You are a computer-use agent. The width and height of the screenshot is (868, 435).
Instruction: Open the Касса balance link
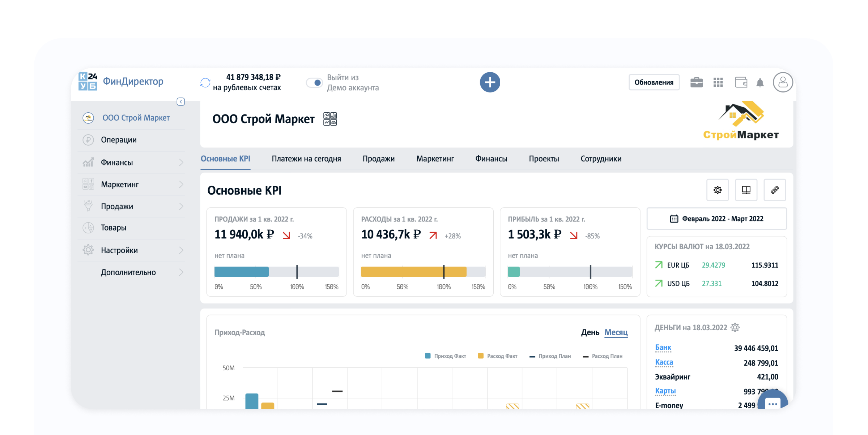click(x=664, y=362)
